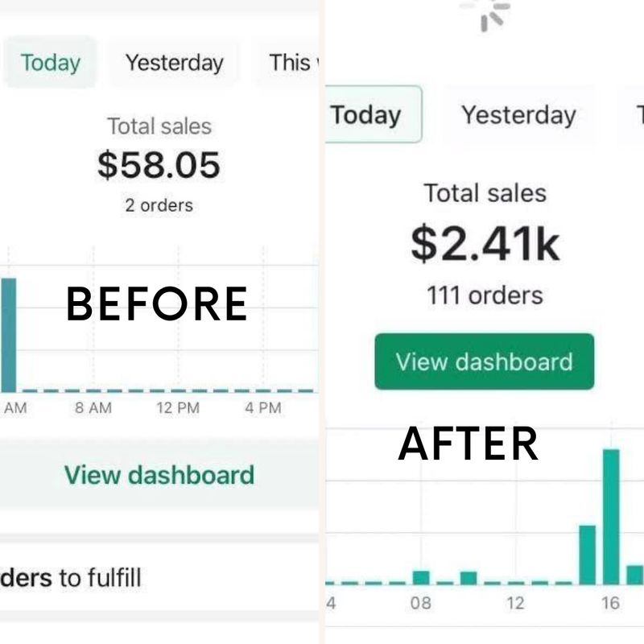Switch to Yesterday tab in the left panel
Screen dimensions: 644x644
tap(174, 63)
